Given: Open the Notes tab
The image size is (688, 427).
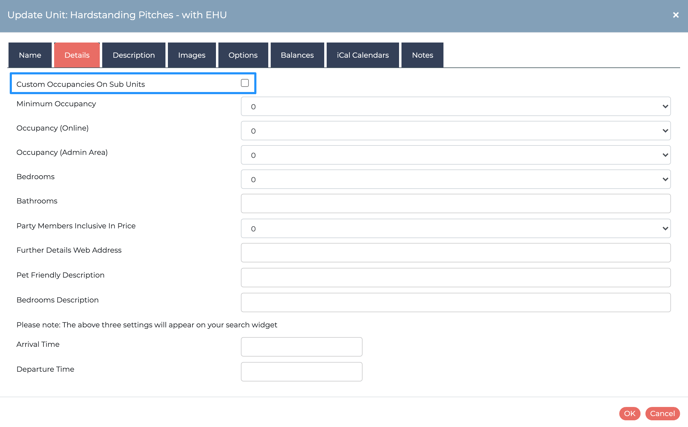Looking at the screenshot, I should (422, 55).
